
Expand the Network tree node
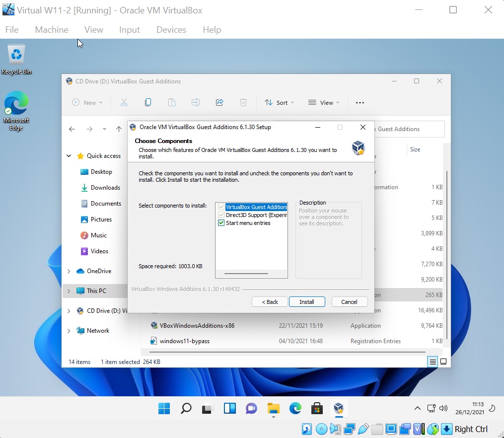pos(69,331)
